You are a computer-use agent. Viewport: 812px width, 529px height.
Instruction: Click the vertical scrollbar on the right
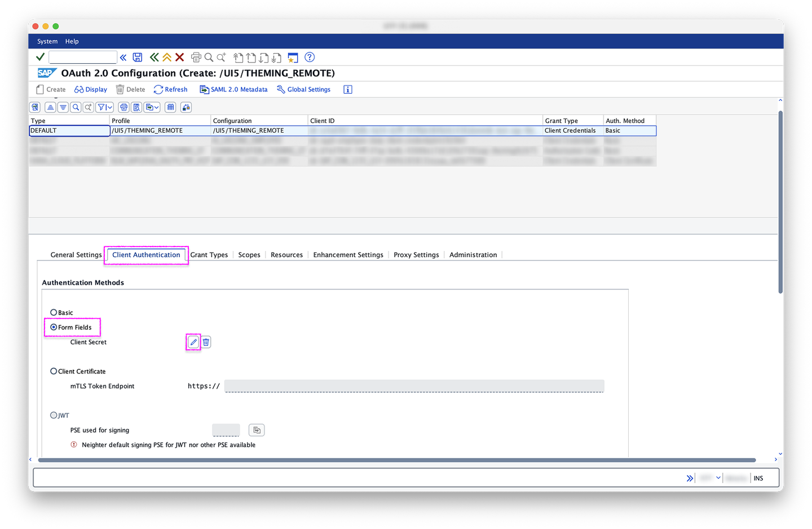(780, 202)
